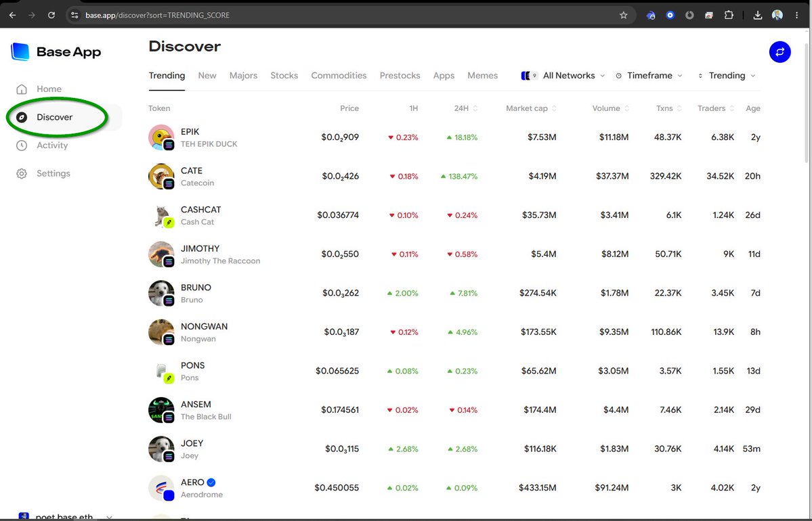Open the Trending sort dropdown
Image resolution: width=812 pixels, height=521 pixels.
point(727,76)
